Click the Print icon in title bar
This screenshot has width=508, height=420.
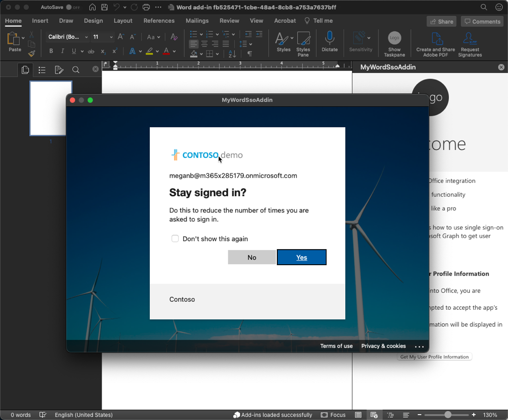(x=146, y=7)
